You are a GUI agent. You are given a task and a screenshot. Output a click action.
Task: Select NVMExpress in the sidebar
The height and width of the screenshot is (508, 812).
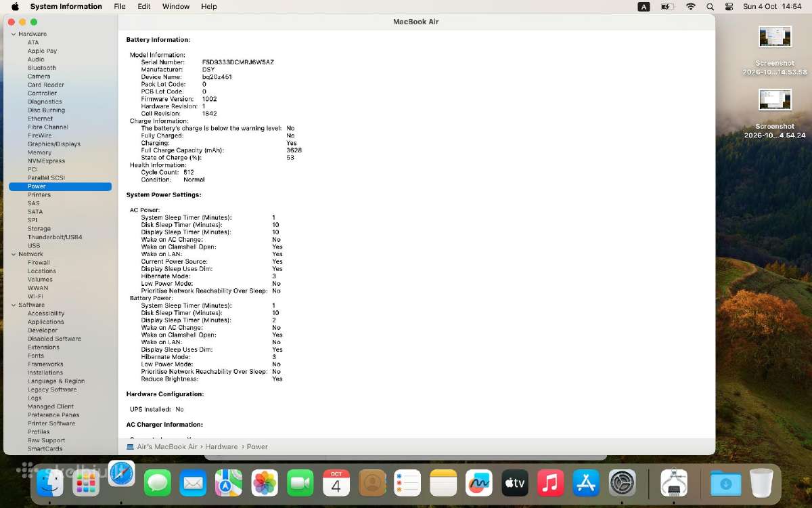46,161
